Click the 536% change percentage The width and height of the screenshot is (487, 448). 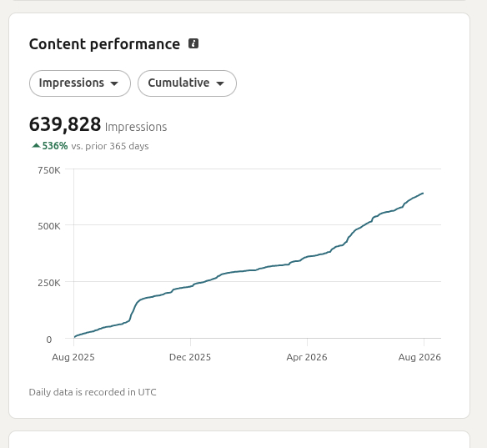click(x=55, y=146)
